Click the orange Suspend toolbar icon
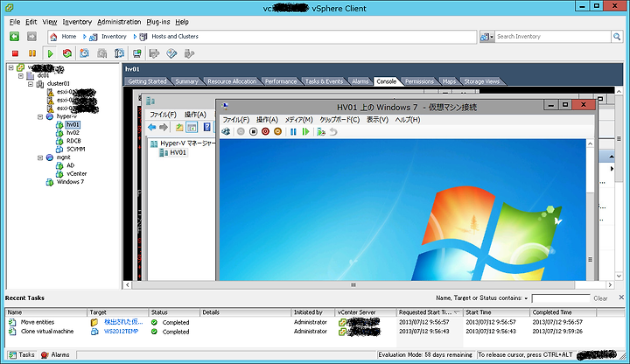 pos(32,53)
